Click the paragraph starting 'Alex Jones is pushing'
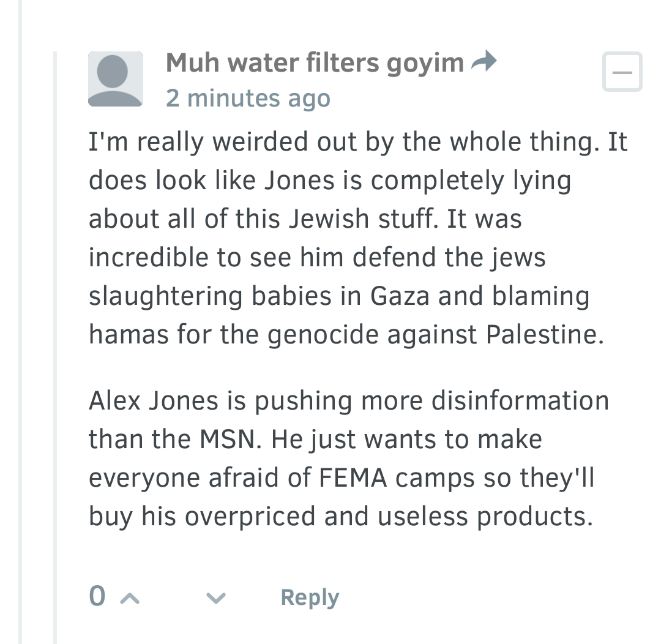 [x=349, y=458]
